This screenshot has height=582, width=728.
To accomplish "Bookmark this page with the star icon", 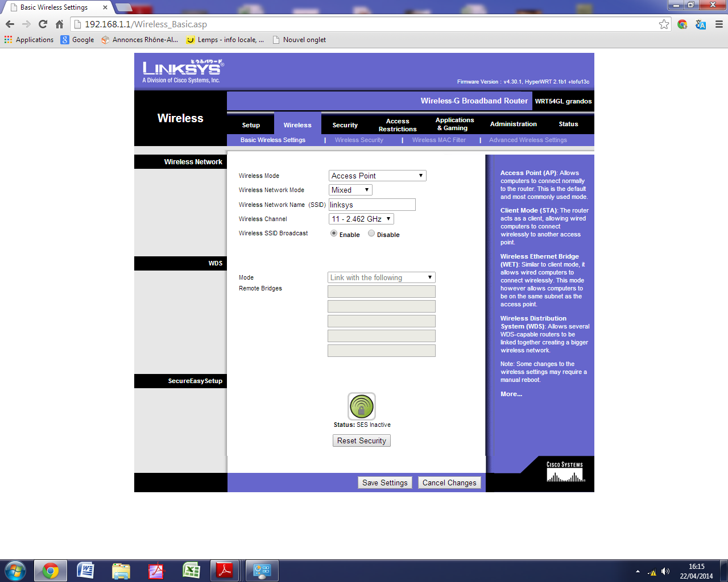I will [x=664, y=24].
